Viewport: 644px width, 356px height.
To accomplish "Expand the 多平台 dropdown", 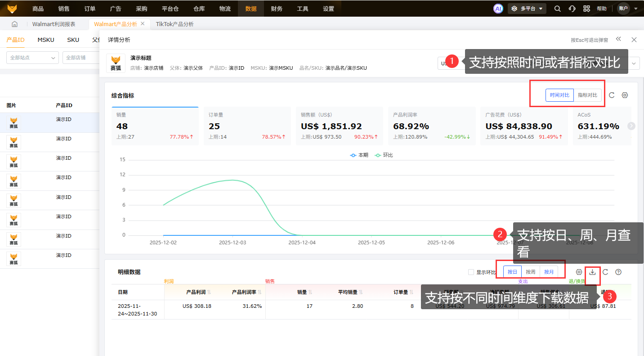I will [x=527, y=8].
